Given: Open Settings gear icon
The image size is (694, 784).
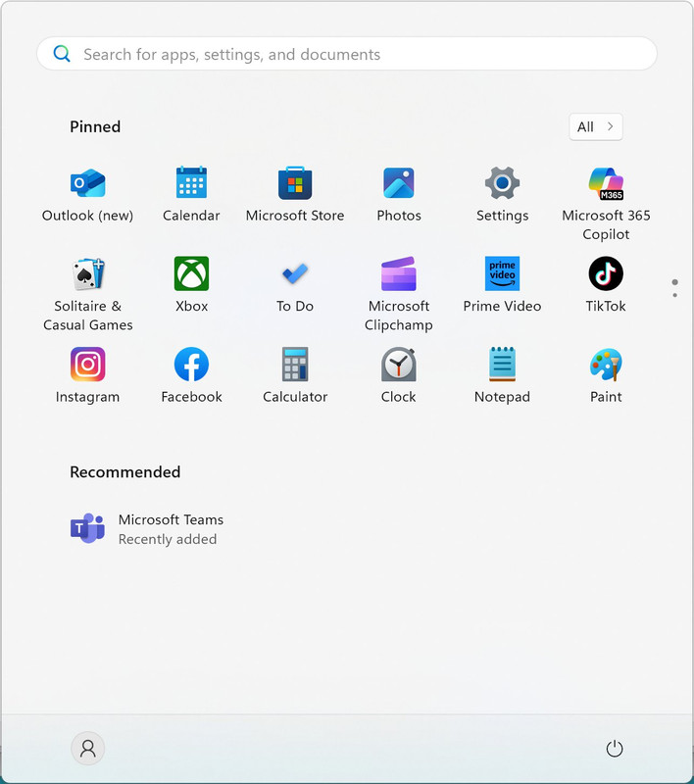Looking at the screenshot, I should 502,183.
